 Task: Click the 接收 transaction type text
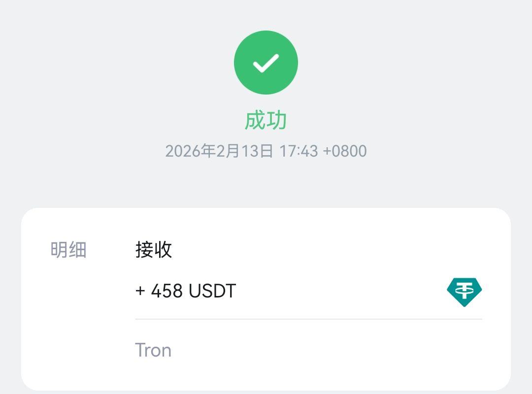154,250
